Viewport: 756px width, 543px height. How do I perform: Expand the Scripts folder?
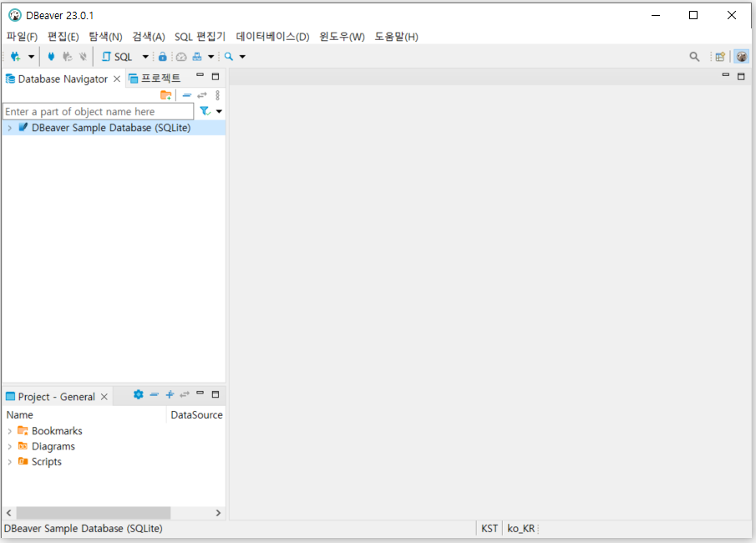[x=10, y=462]
